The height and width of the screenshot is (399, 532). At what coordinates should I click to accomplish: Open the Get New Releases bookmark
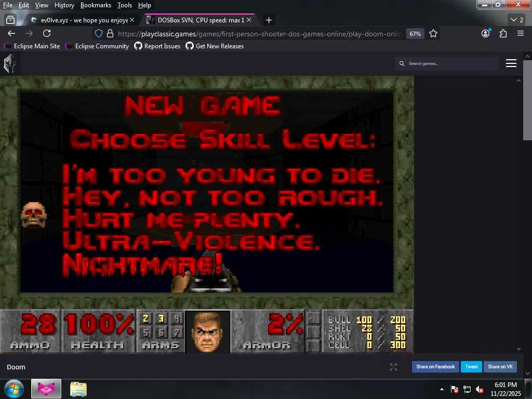215,46
